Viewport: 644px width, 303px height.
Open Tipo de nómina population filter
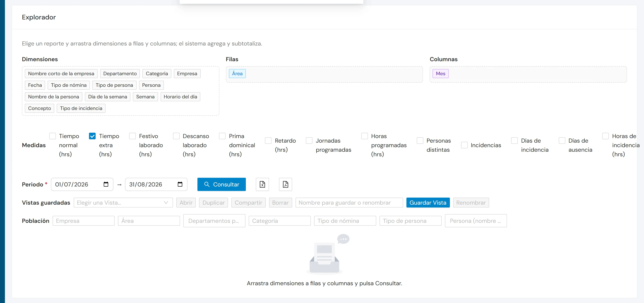tap(345, 221)
